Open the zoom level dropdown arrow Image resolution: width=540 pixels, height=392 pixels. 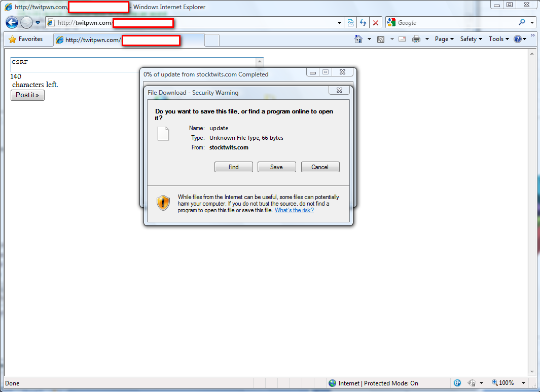pyautogui.click(x=523, y=383)
